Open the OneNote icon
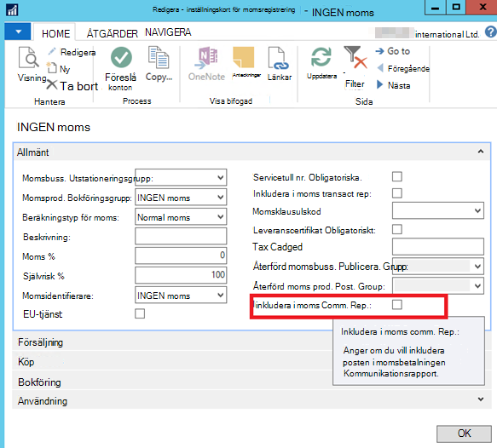497x448 pixels. coord(206,58)
